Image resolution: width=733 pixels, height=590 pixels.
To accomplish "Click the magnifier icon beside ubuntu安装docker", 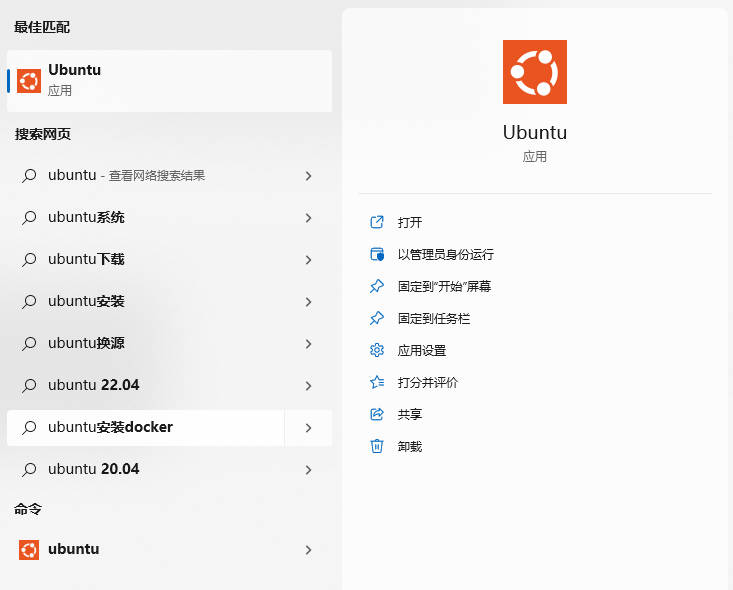I will (29, 428).
